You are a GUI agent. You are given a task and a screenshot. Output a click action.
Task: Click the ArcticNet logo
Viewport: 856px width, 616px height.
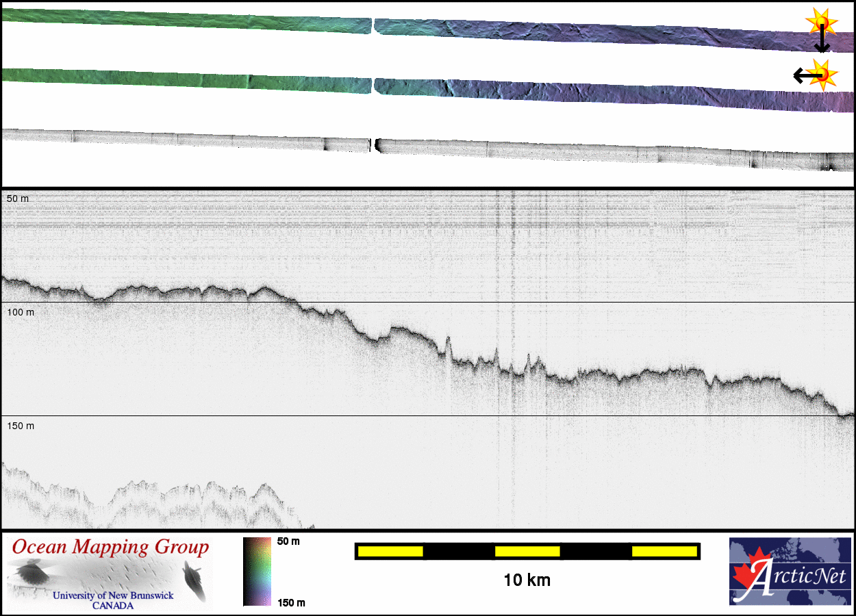(789, 572)
